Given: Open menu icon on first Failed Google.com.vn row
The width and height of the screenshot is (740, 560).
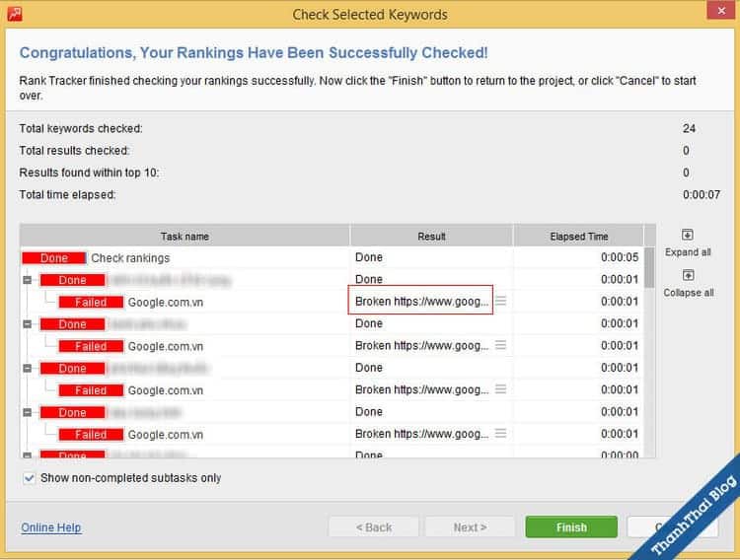Looking at the screenshot, I should point(500,302).
